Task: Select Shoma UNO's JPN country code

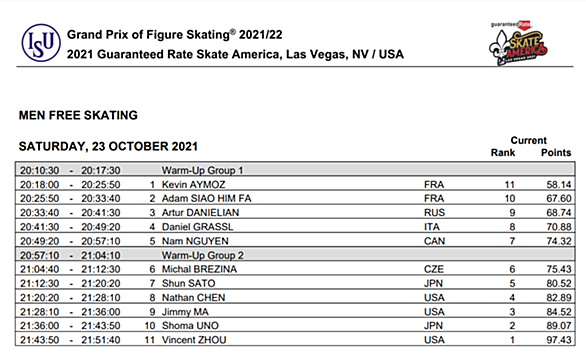Action: (x=434, y=326)
